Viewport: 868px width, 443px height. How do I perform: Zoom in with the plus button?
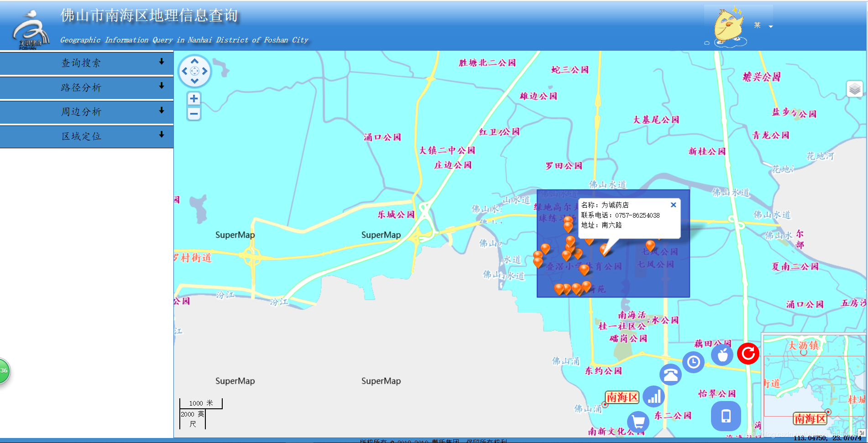[x=194, y=99]
